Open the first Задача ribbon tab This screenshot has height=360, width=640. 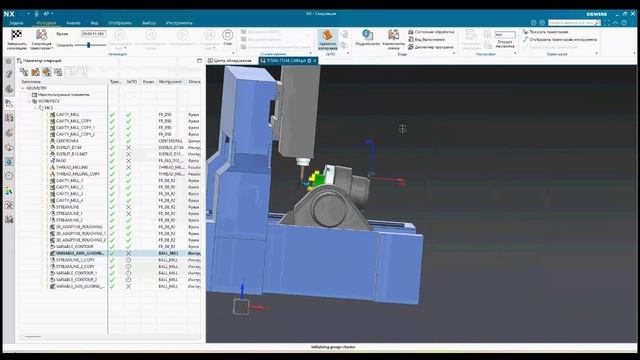16,23
